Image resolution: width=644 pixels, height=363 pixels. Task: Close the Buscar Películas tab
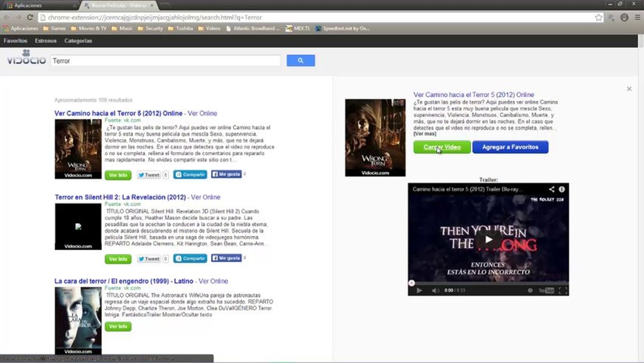click(x=153, y=6)
